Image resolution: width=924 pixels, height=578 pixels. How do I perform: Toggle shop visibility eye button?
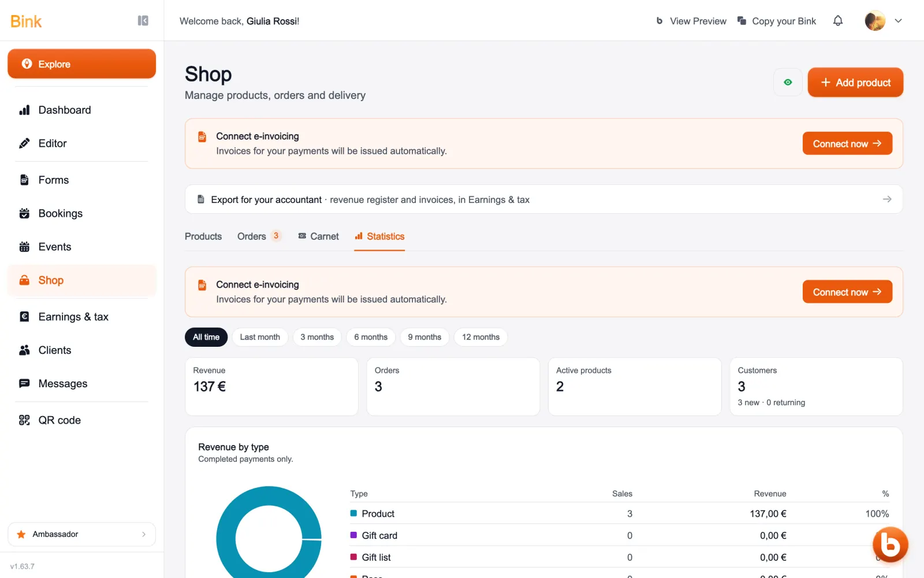coord(788,82)
